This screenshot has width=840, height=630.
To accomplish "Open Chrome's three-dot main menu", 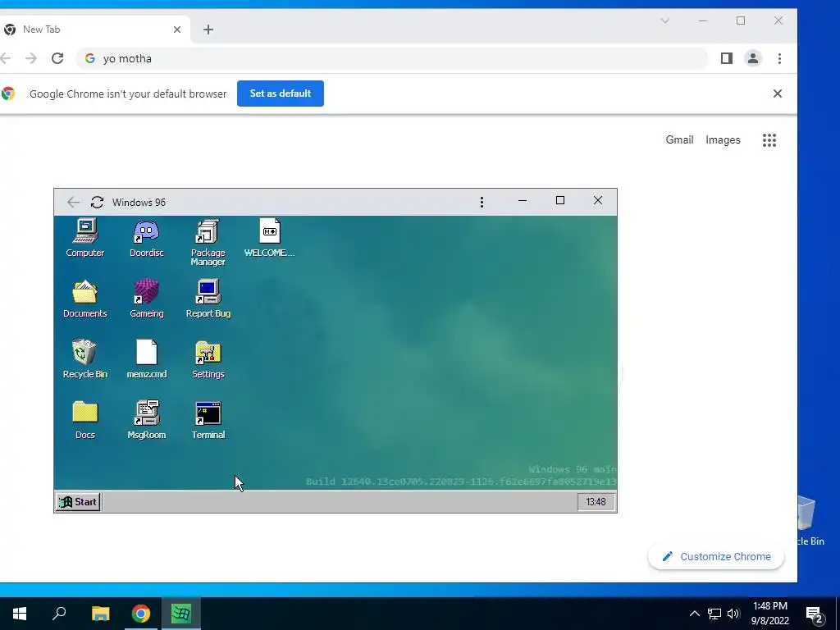I will [x=779, y=58].
